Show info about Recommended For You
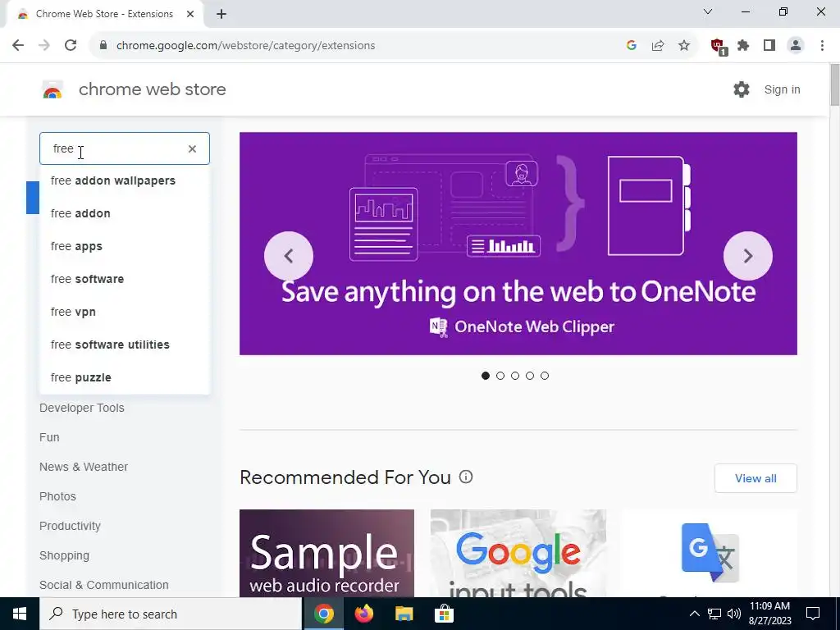The height and width of the screenshot is (630, 840). 466,477
